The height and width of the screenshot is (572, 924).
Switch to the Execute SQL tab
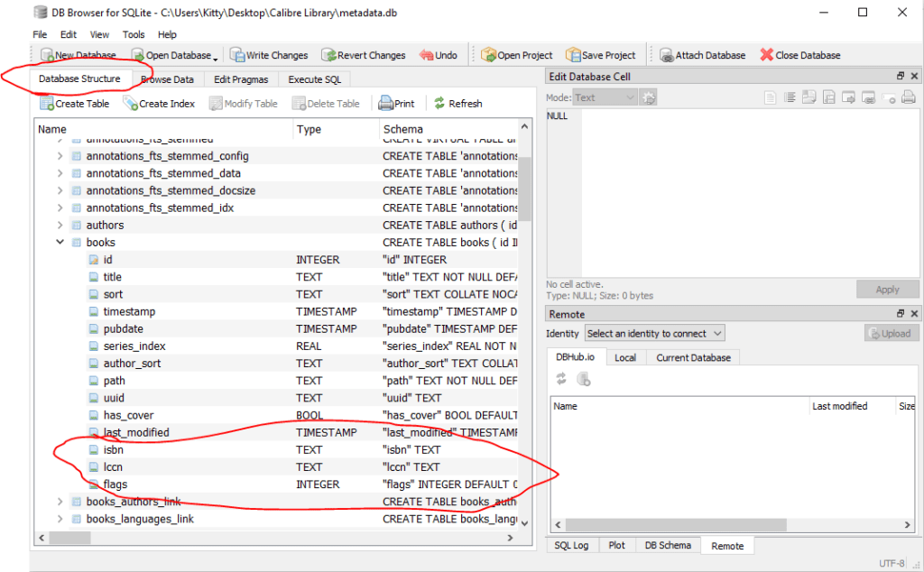pos(314,79)
